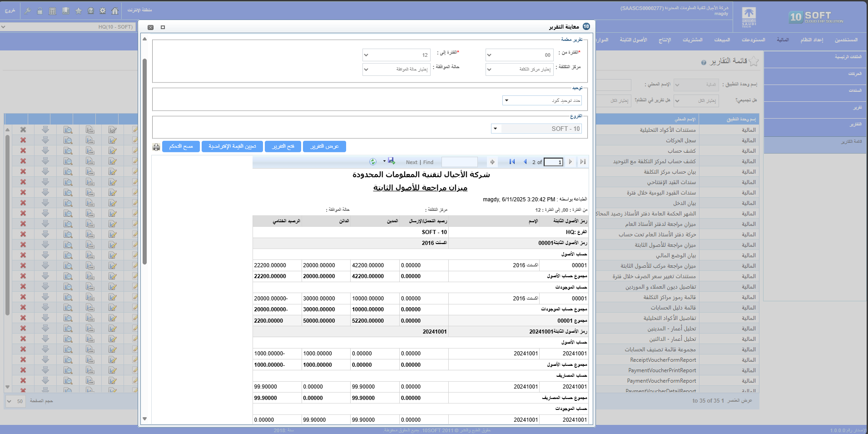The height and width of the screenshot is (434, 868).
Task: Click the help question mark icon
Action: coord(91,11)
